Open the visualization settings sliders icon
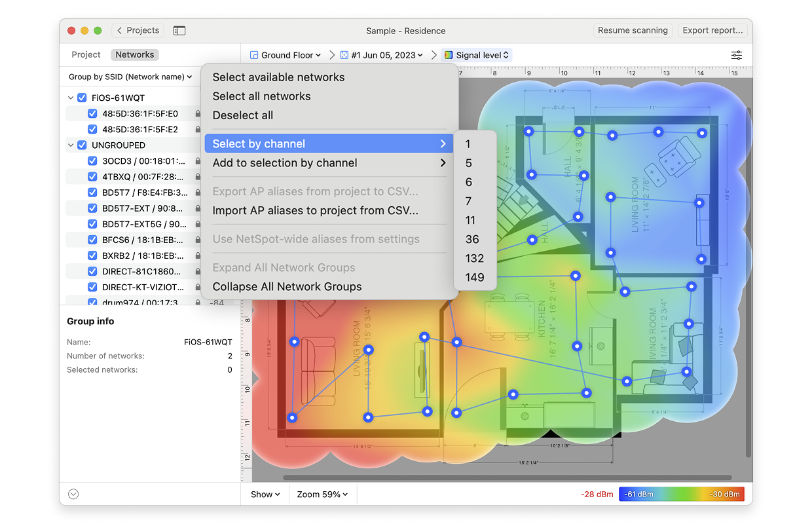812x524 pixels. [x=737, y=55]
